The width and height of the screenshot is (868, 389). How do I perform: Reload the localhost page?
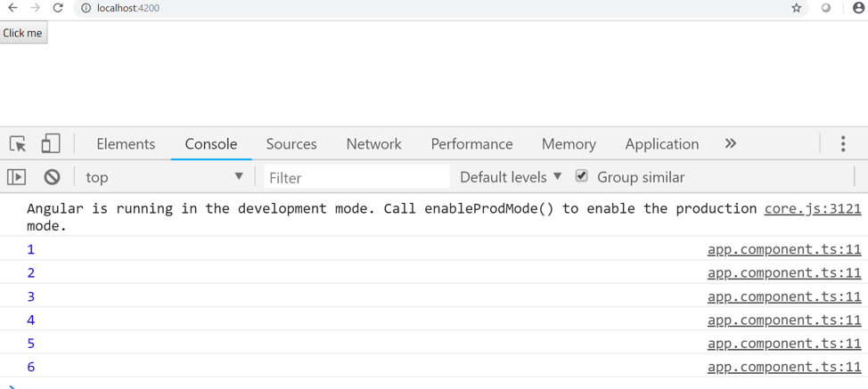click(x=58, y=8)
